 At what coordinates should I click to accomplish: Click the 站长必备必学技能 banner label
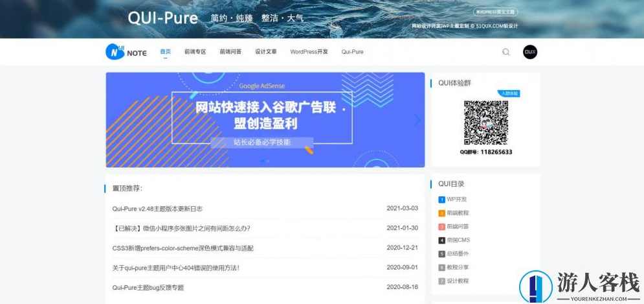262,143
